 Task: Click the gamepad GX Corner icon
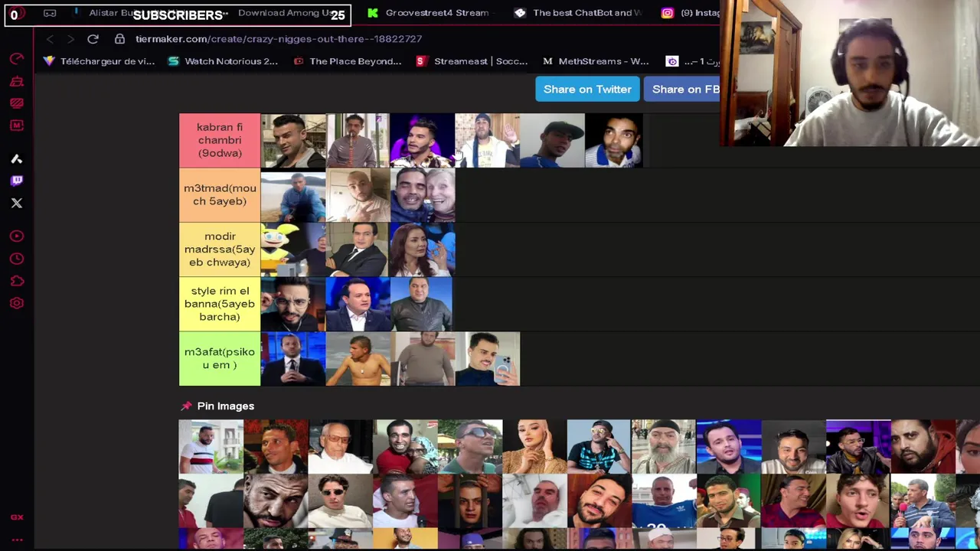click(x=50, y=13)
